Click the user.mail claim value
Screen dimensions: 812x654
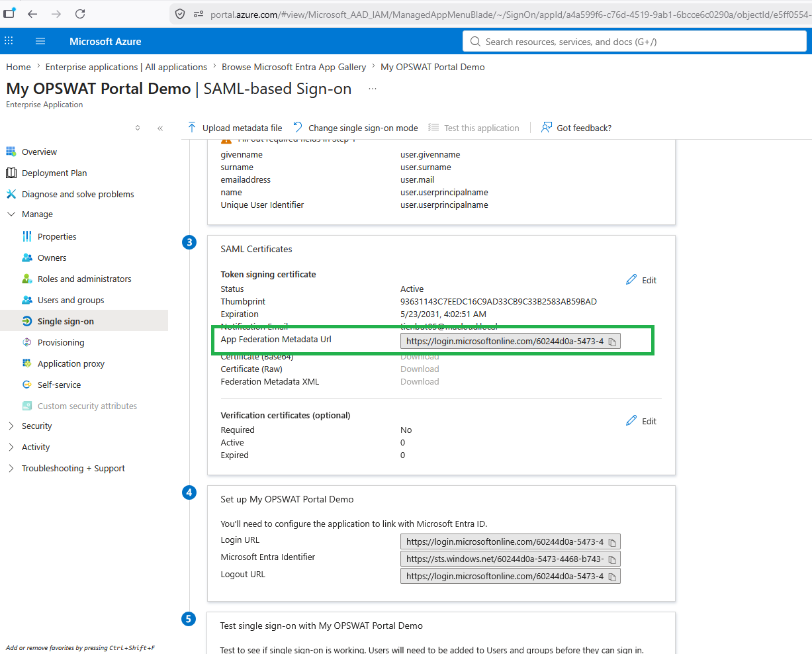click(418, 179)
